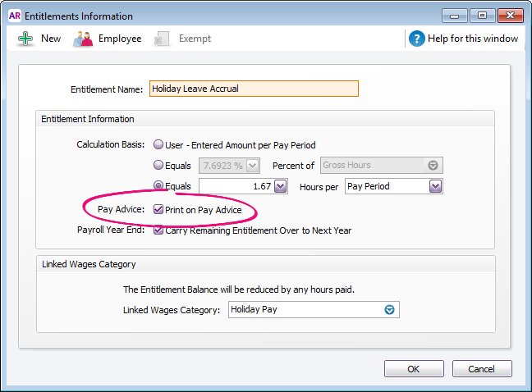The width and height of the screenshot is (532, 392).
Task: Click the AR application icon in title bar
Action: pyautogui.click(x=14, y=16)
